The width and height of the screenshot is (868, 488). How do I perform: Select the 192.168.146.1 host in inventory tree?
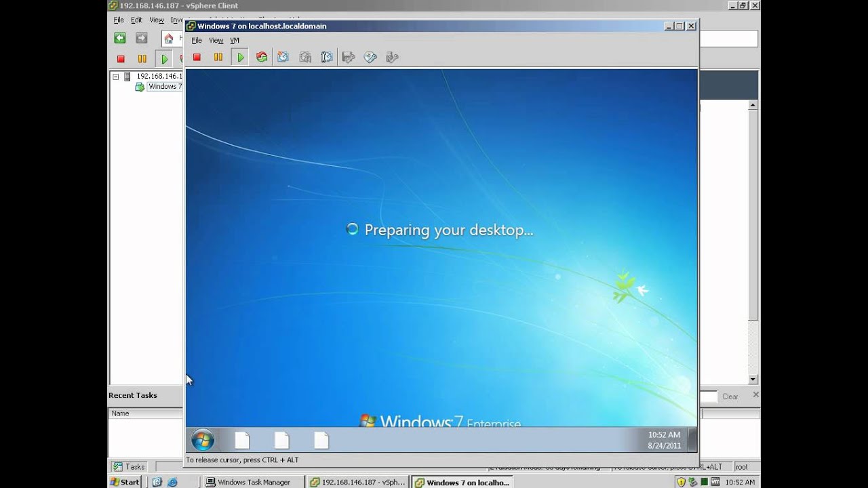tap(159, 77)
